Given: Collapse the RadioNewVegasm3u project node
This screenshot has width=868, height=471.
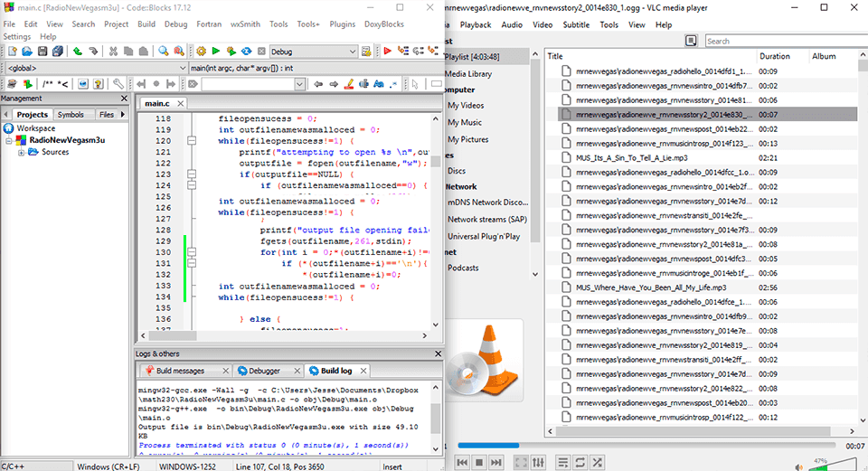Looking at the screenshot, I should 9,141.
